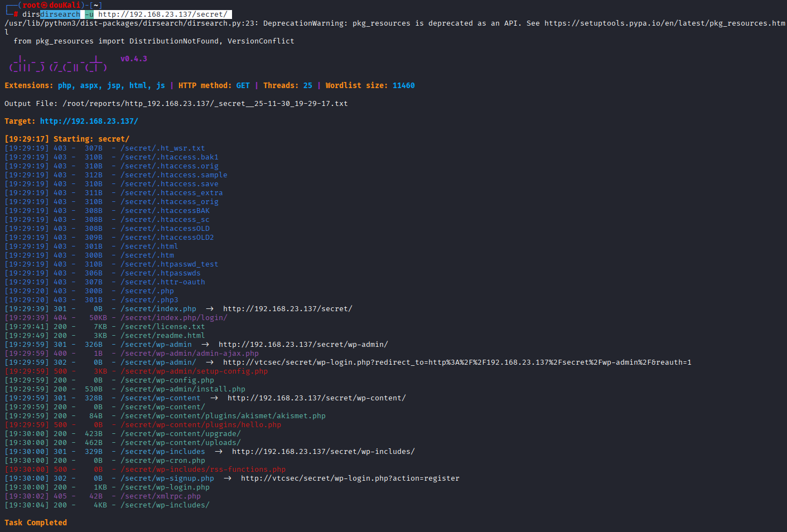The height and width of the screenshot is (532, 787).
Task: Click the /secret/wp-config.php result line
Action: pyautogui.click(x=167, y=380)
